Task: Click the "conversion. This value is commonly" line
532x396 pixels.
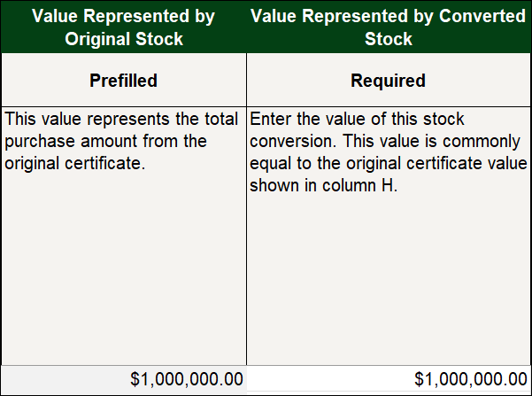Action: (385, 141)
